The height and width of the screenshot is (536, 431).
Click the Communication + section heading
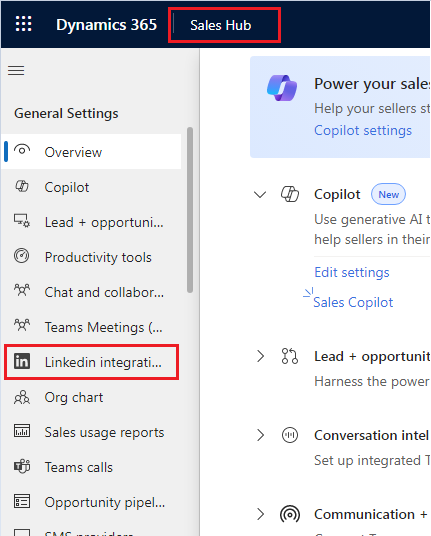(x=371, y=514)
